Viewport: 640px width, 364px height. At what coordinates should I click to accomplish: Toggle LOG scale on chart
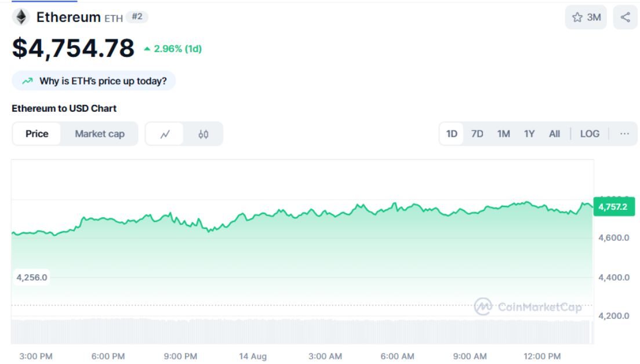coord(590,134)
